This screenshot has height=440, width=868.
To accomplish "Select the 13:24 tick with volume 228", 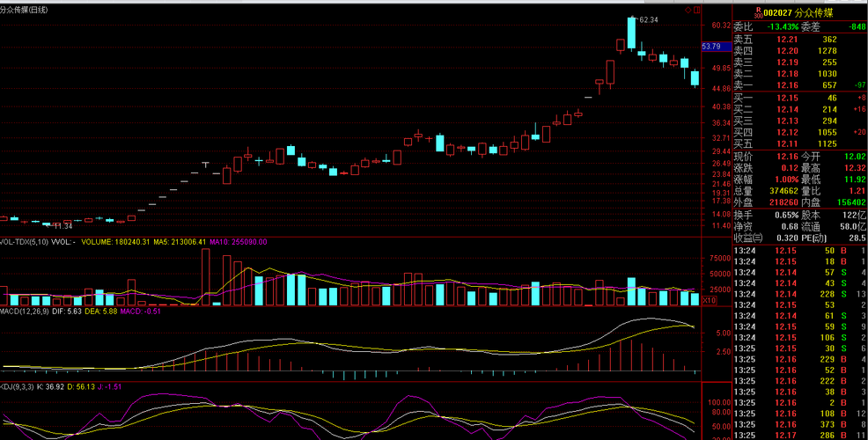I will coord(799,294).
